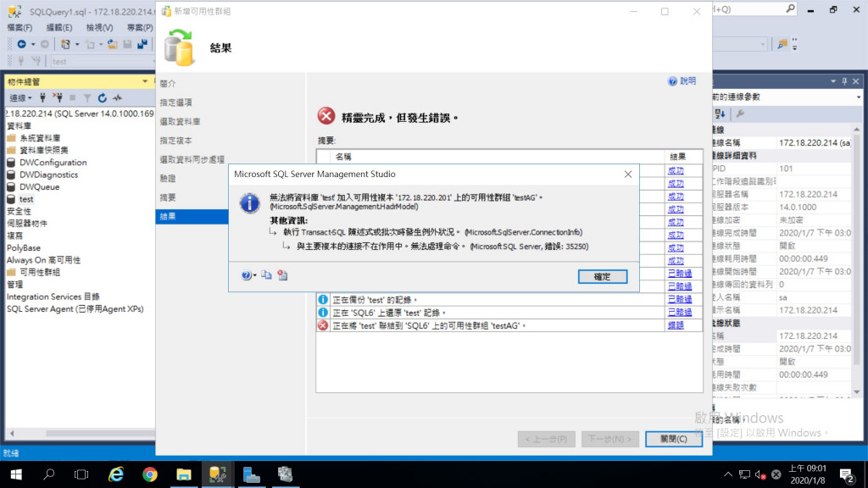Click the filter funnel icon in Object Explorer

[x=87, y=98]
